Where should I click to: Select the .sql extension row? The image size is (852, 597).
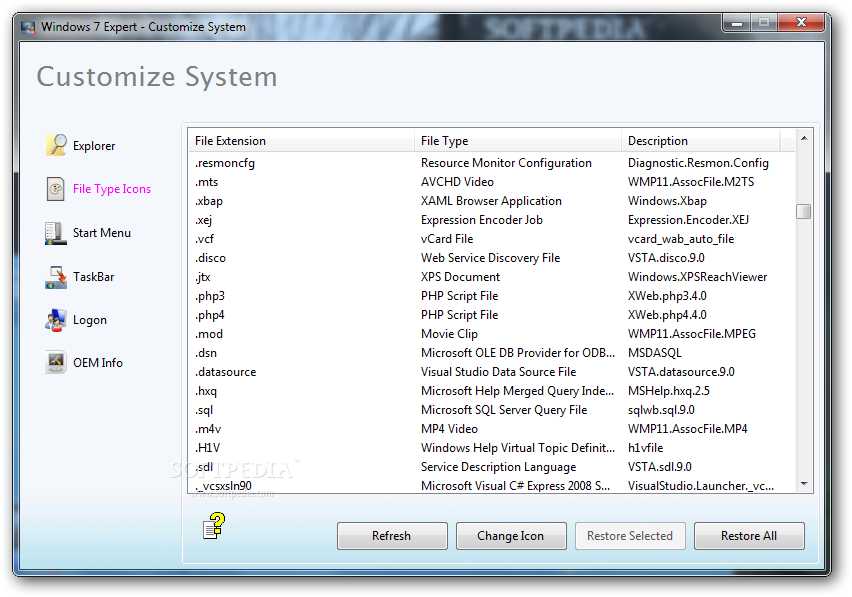pyautogui.click(x=491, y=410)
